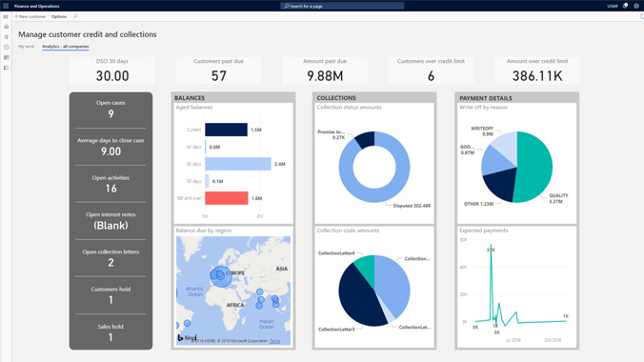The image size is (644, 362).
Task: Click the Aged balances chart title
Action: [194, 108]
